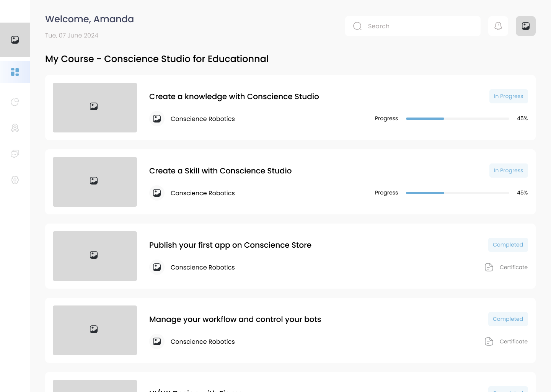Click progress bar of Create a knowledge course
This screenshot has height=392, width=551.
(x=457, y=119)
